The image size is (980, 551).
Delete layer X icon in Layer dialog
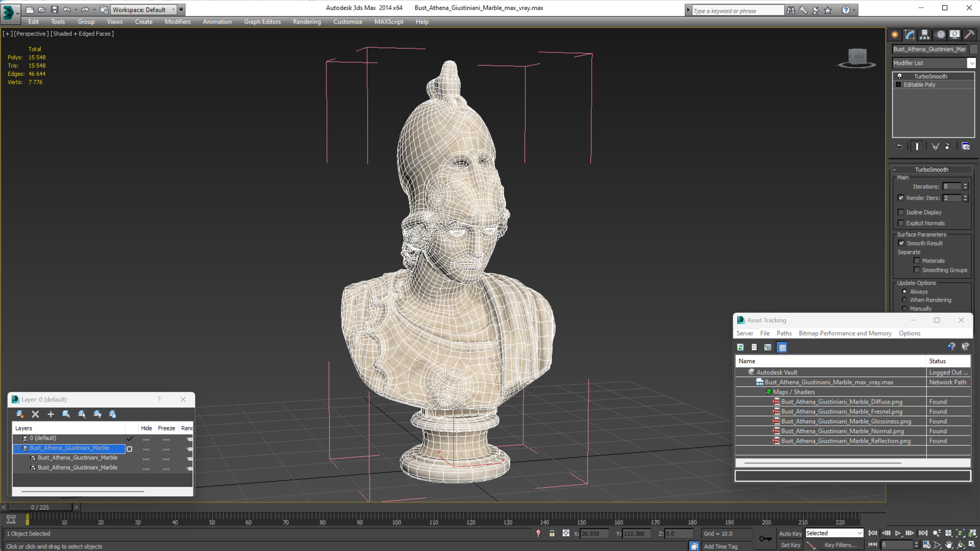35,414
